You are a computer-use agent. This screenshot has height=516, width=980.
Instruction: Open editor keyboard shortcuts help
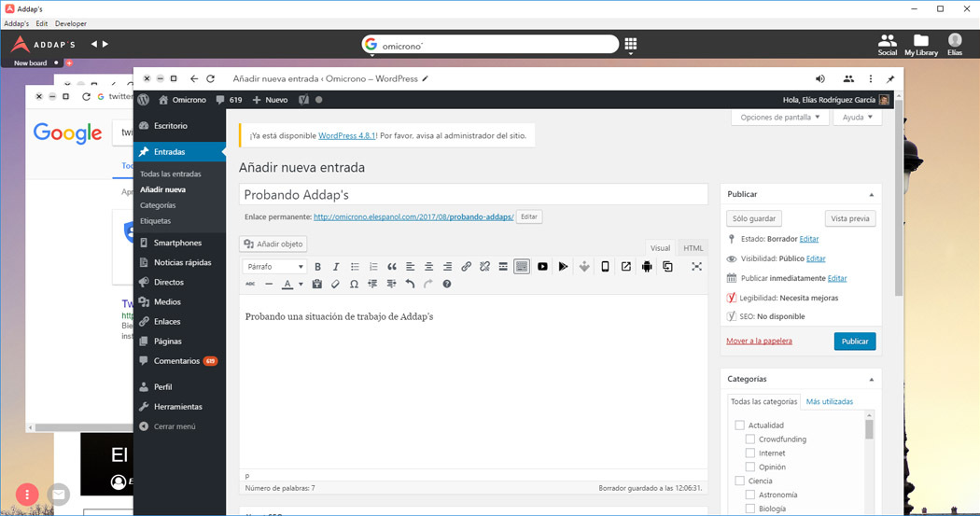click(447, 285)
